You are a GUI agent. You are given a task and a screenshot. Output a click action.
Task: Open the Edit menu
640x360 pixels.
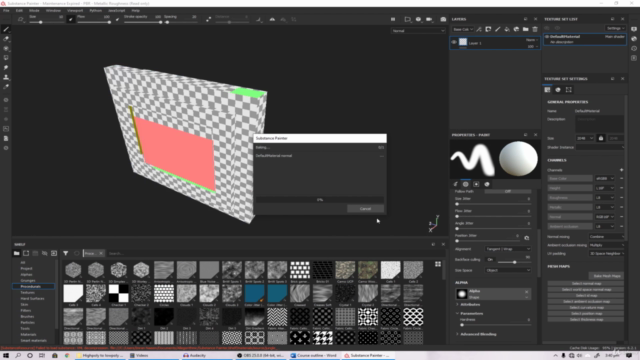point(19,11)
